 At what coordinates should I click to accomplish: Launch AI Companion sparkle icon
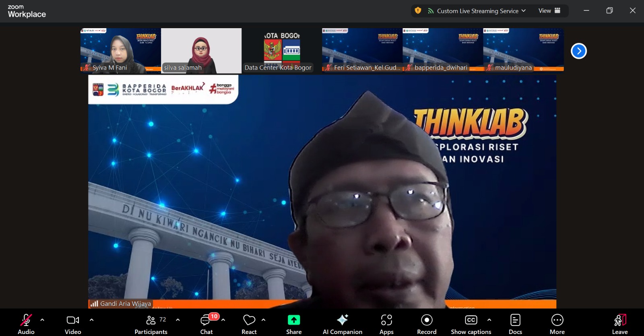tap(343, 320)
